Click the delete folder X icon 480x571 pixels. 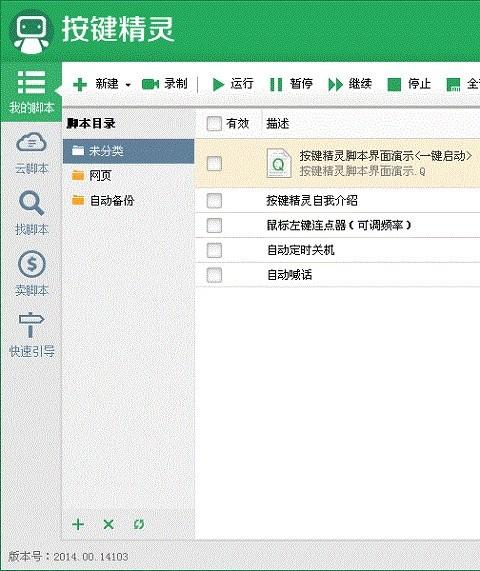[109, 524]
